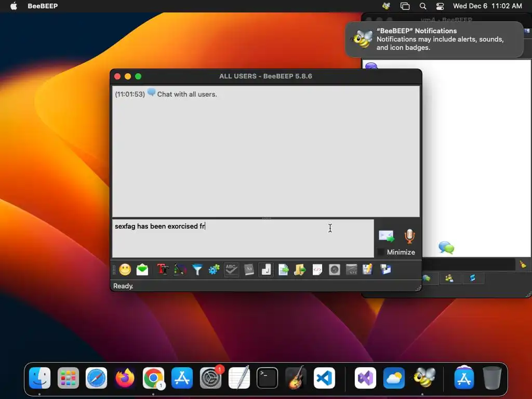Open the Trash in the Dock
The height and width of the screenshot is (399, 532).
click(493, 378)
